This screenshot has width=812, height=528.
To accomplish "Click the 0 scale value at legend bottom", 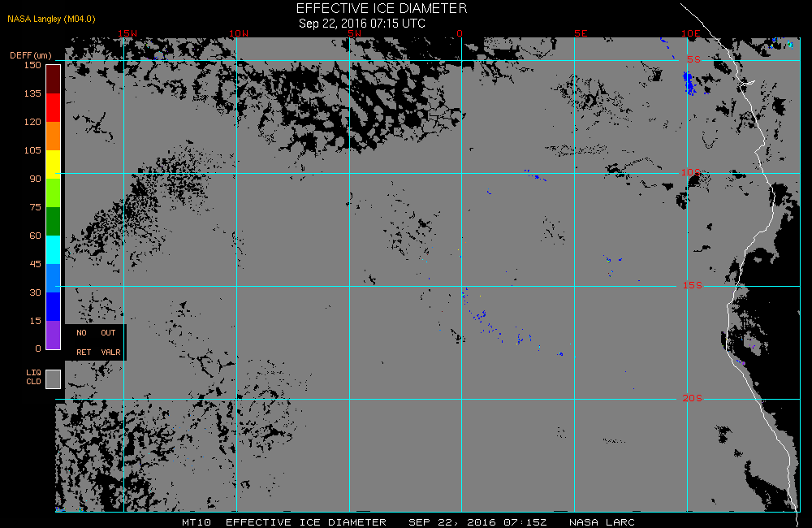I will 38,348.
